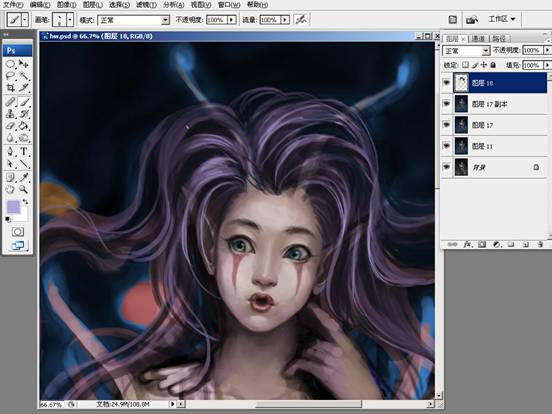Open the 文件(F) menu

pyautogui.click(x=13, y=5)
